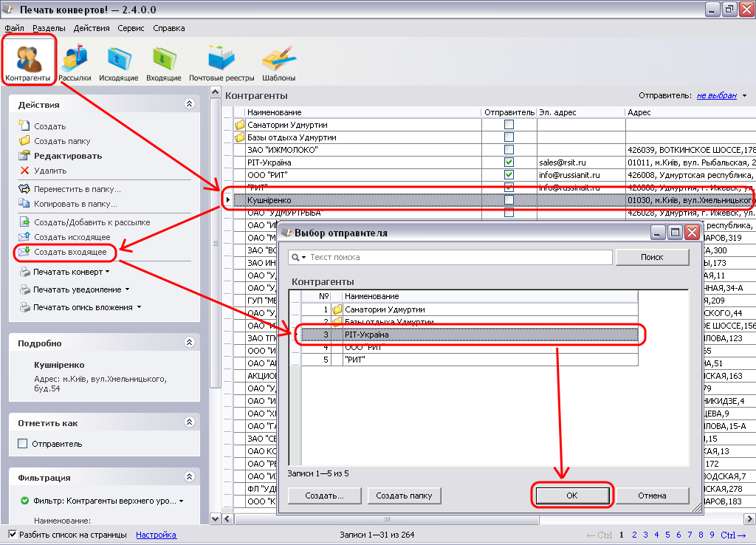Screen dimensions: 756x545
Task: Click the Настройка link
Action: coord(156,535)
